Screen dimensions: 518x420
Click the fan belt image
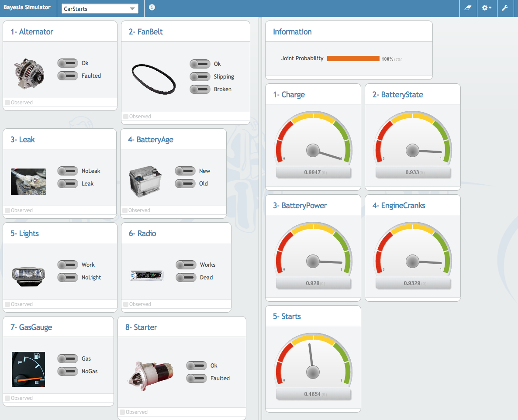point(154,78)
